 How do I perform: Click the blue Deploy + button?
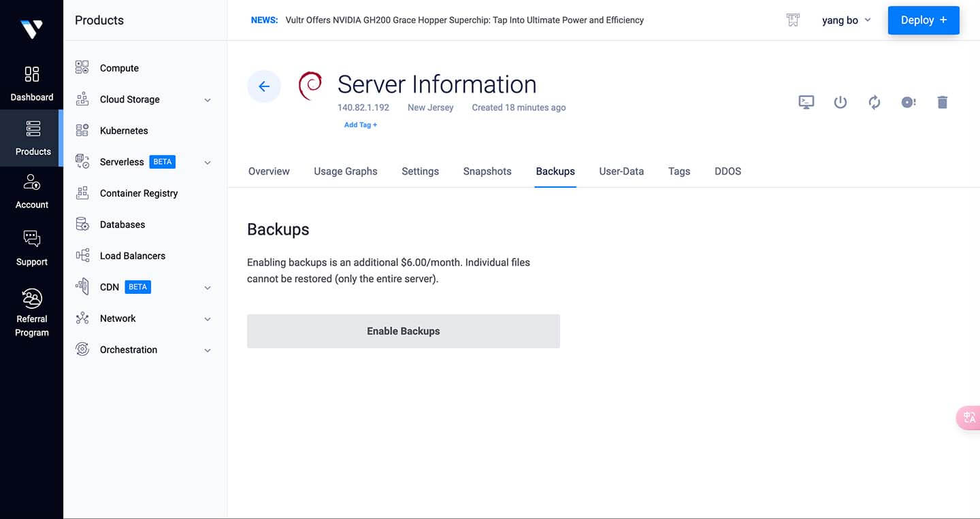coord(924,20)
